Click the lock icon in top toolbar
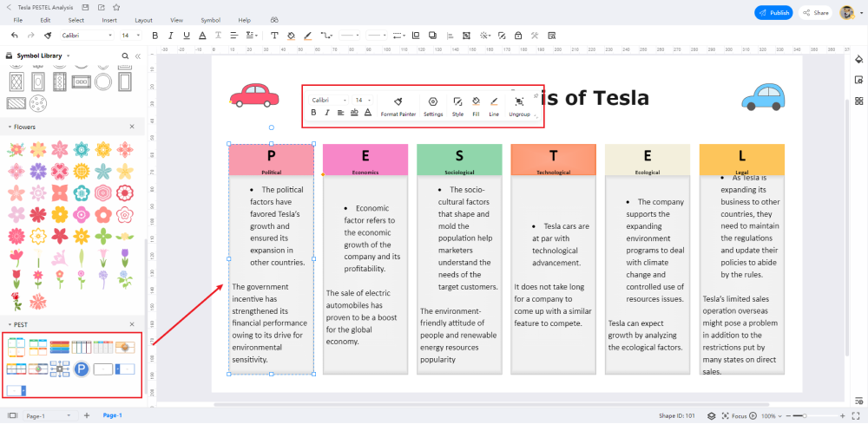868x424 pixels. [x=517, y=36]
